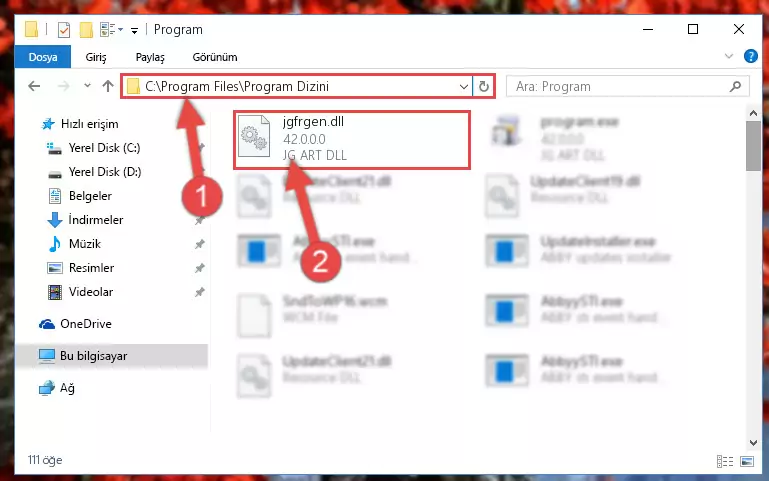Click the vertical scrollbar thumb
769x481 pixels.
pos(753,146)
